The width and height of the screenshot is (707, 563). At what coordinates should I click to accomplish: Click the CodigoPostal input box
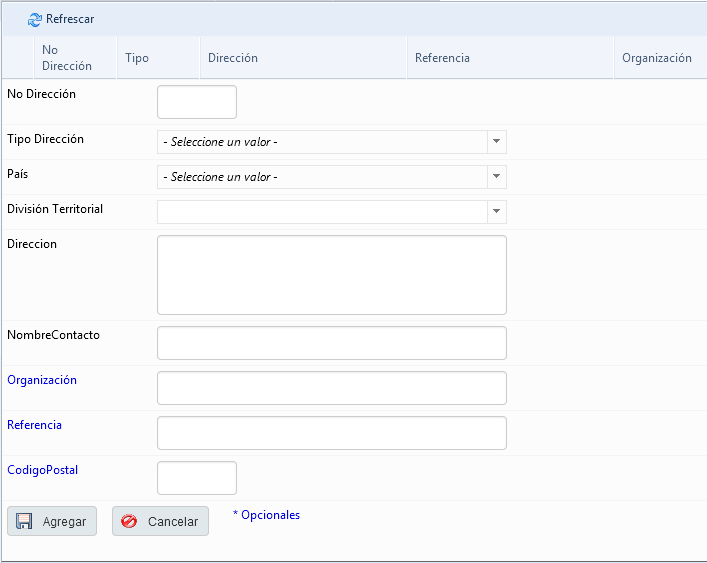point(197,478)
